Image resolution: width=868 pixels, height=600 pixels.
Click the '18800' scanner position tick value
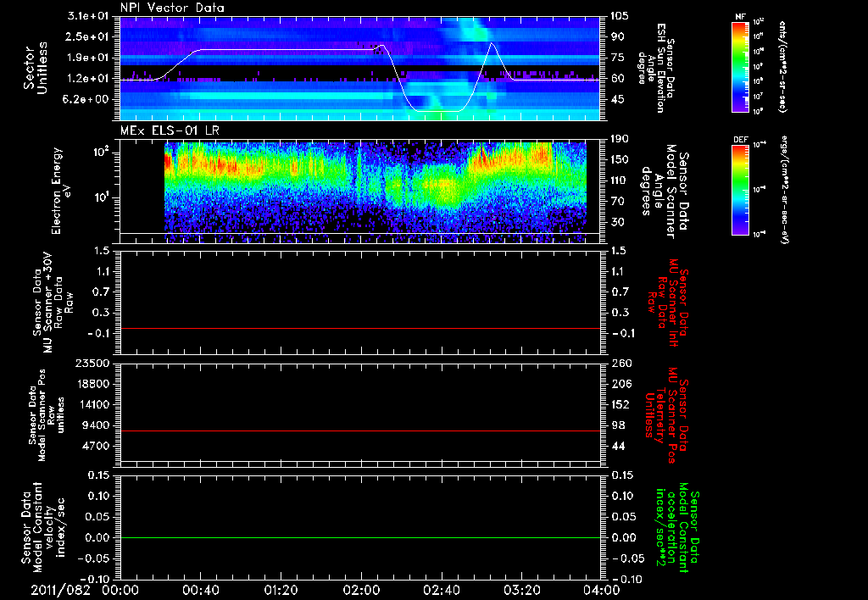93,384
